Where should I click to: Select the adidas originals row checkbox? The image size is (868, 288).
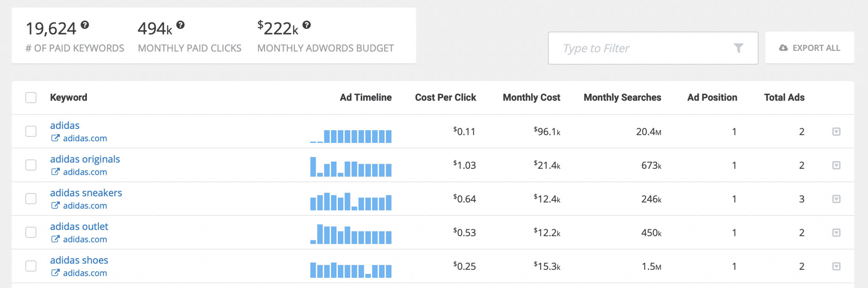point(31,165)
